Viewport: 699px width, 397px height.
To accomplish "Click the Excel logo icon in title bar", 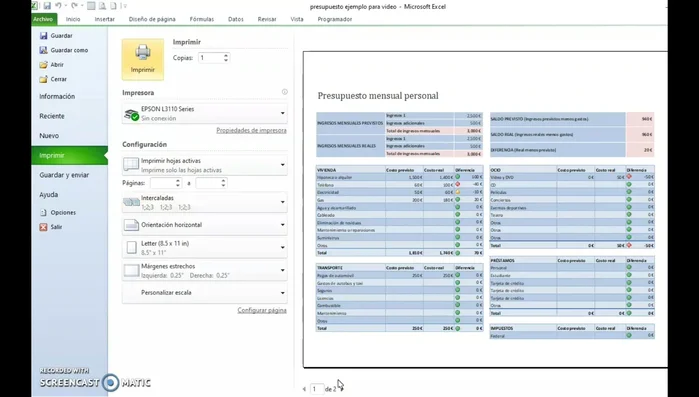I will [x=35, y=6].
